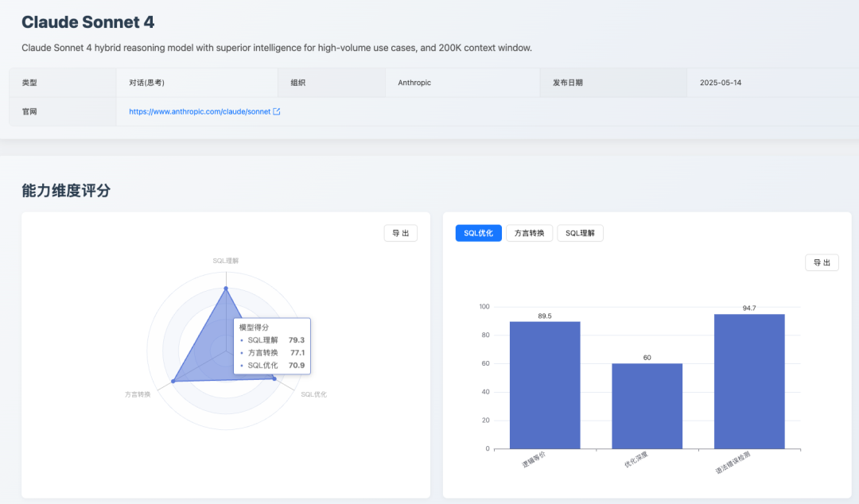This screenshot has height=504, width=859.
Task: Select the SQL优化 tab
Action: [x=478, y=233]
